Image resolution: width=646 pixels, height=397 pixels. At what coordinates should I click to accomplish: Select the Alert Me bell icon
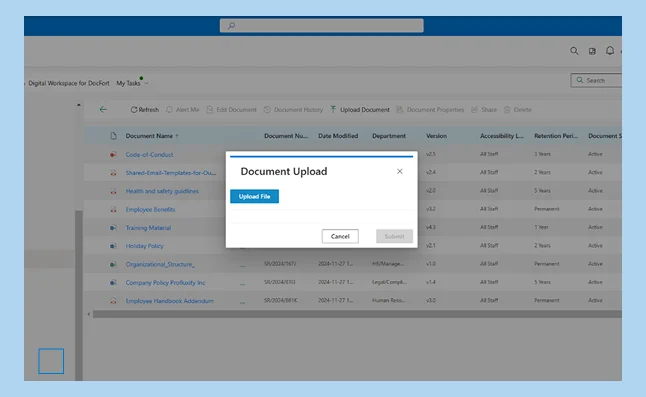pos(169,110)
